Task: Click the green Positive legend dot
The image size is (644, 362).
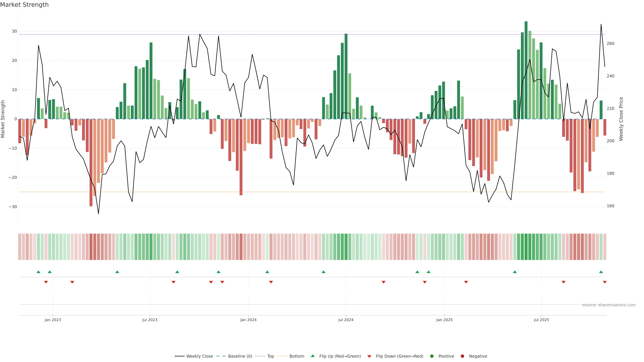Action: click(432, 356)
